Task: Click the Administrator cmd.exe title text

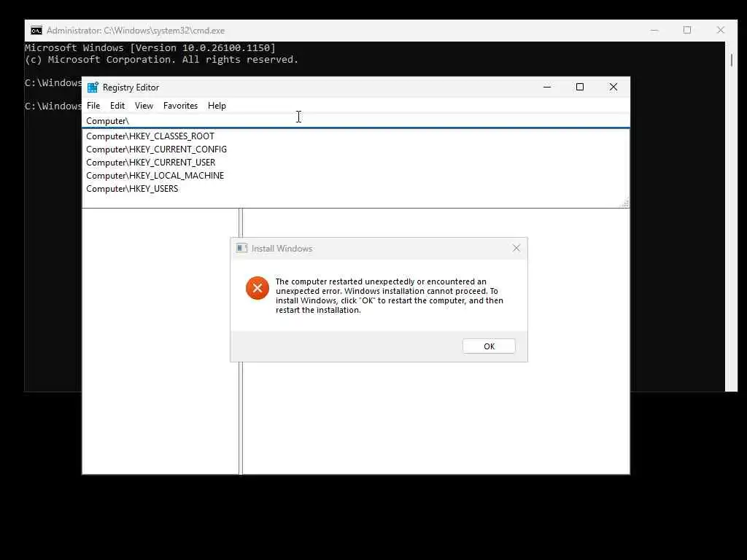Action: (136, 31)
